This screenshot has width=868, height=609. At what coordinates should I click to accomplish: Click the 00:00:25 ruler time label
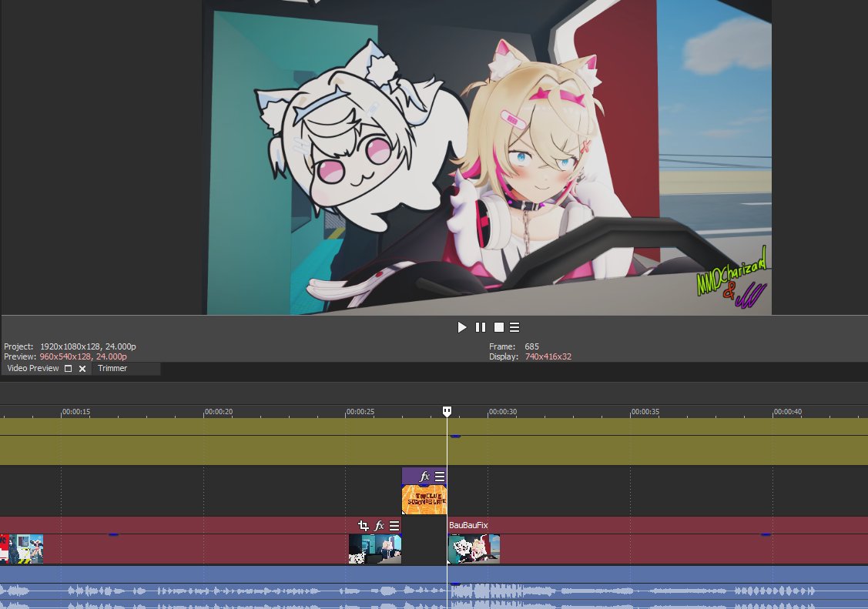tap(360, 412)
